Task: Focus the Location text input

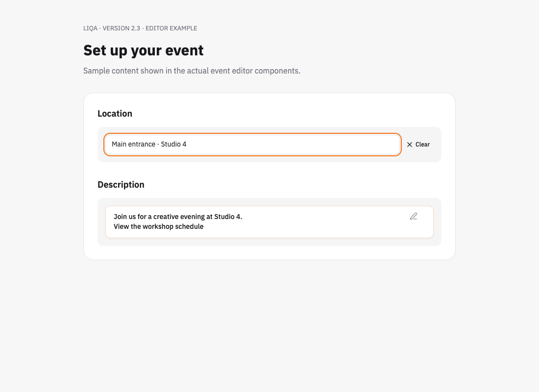Action: [253, 145]
